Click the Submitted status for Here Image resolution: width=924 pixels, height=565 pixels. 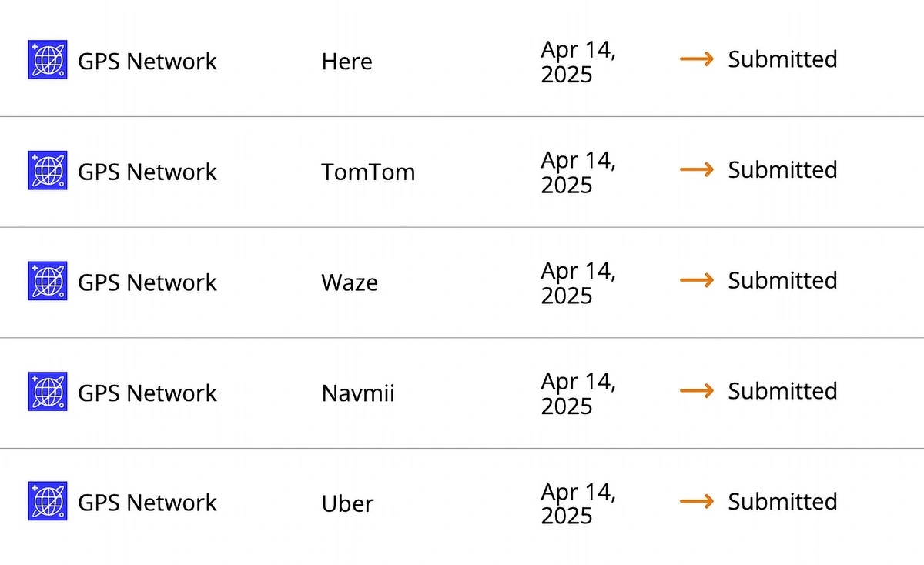point(782,59)
